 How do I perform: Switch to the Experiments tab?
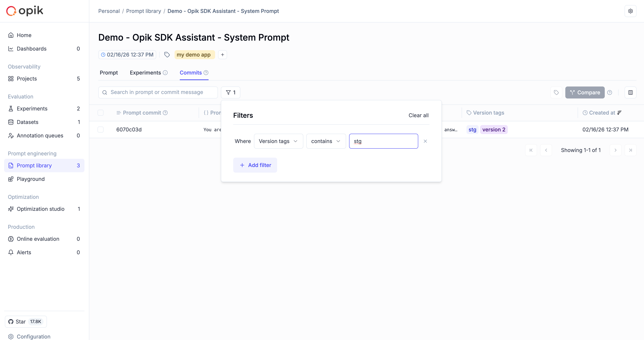click(x=145, y=73)
